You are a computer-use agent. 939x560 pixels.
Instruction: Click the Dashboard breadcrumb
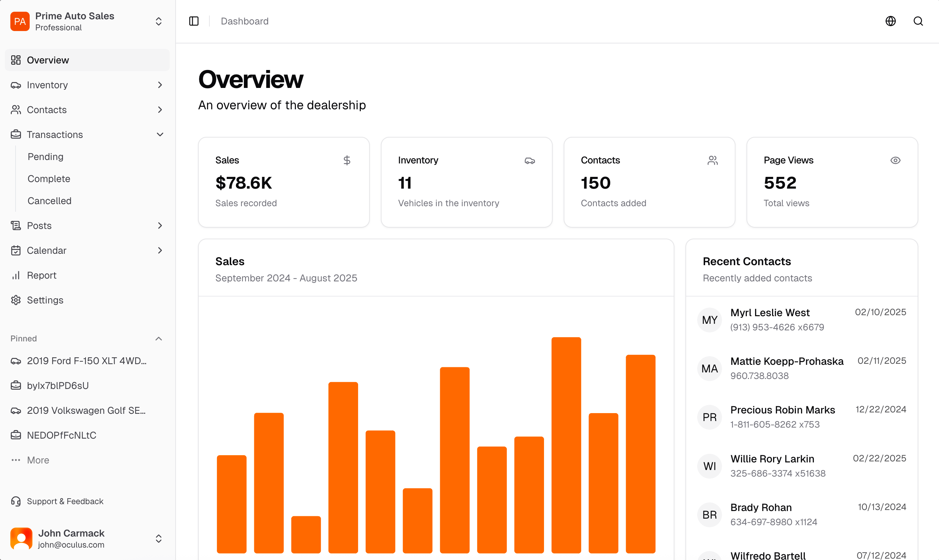245,21
